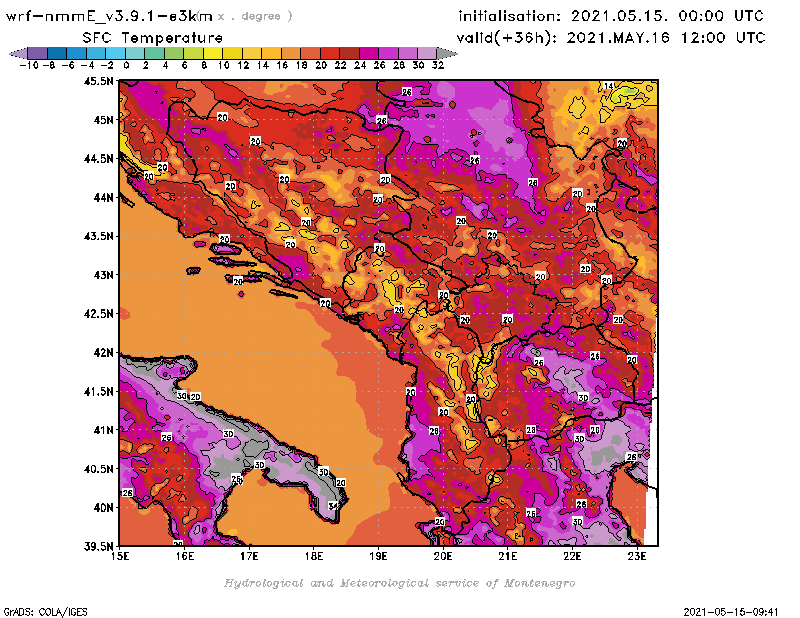800x618 pixels.
Task: Click the gray arrow end above 32
Action: coord(447,53)
